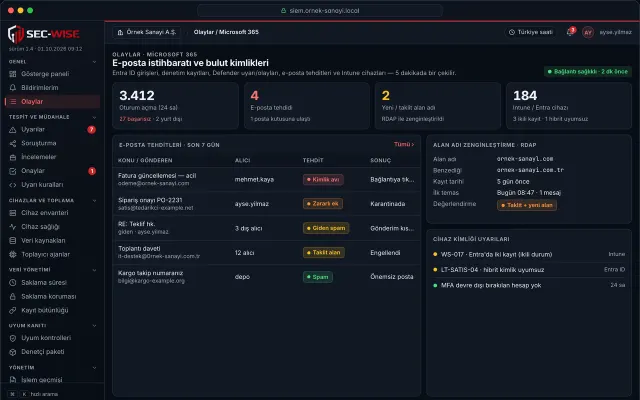Open the Örnek Sanayi A.Ş. organization selector
This screenshot has width=640, height=400.
147,32
